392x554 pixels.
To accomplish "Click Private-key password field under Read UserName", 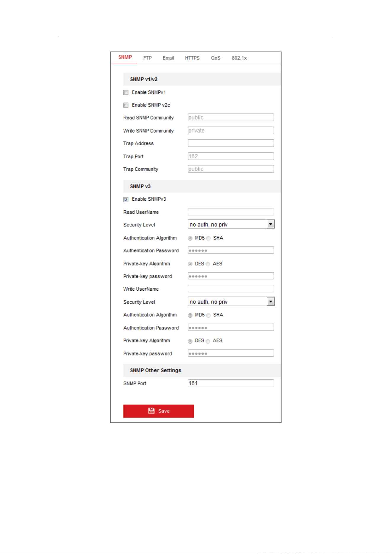I will point(231,276).
